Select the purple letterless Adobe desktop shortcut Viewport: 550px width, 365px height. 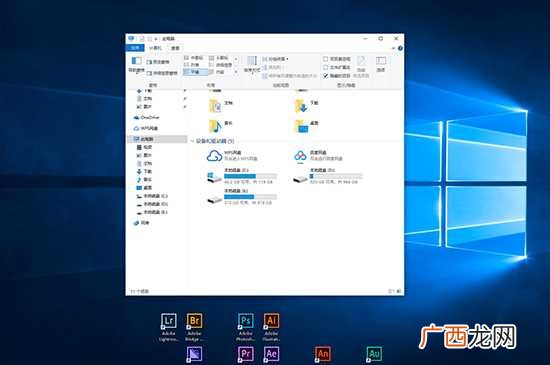click(194, 354)
